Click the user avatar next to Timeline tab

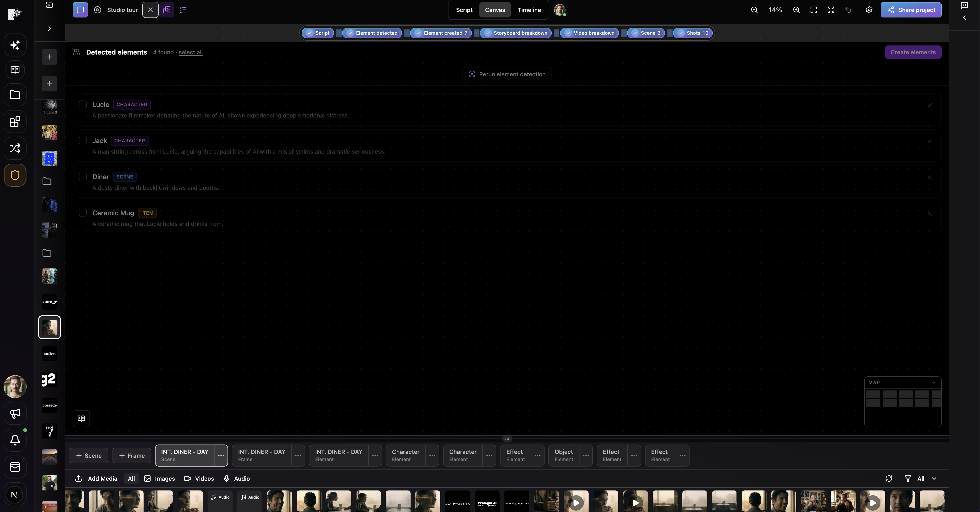tap(560, 10)
